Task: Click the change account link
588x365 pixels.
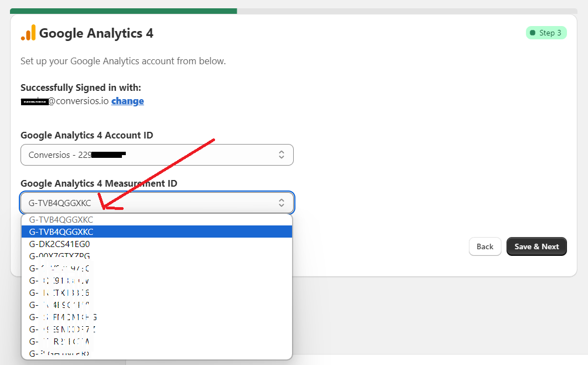Action: pyautogui.click(x=127, y=101)
